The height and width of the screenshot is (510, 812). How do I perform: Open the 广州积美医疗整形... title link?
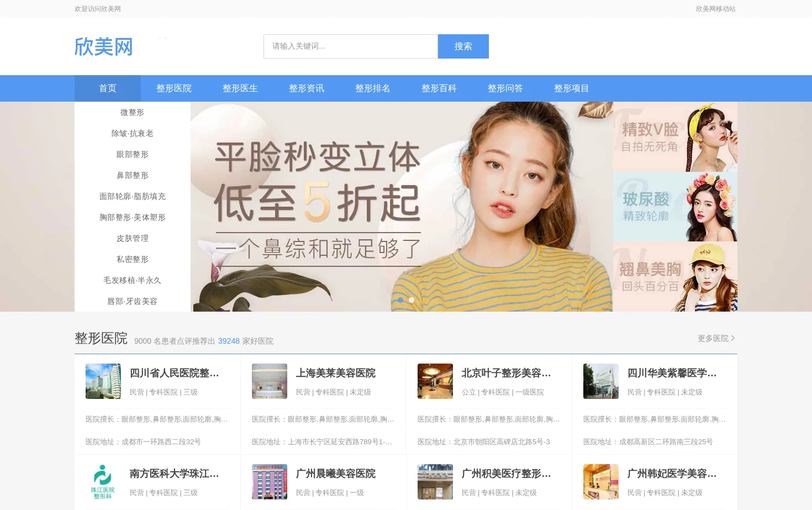[506, 474]
